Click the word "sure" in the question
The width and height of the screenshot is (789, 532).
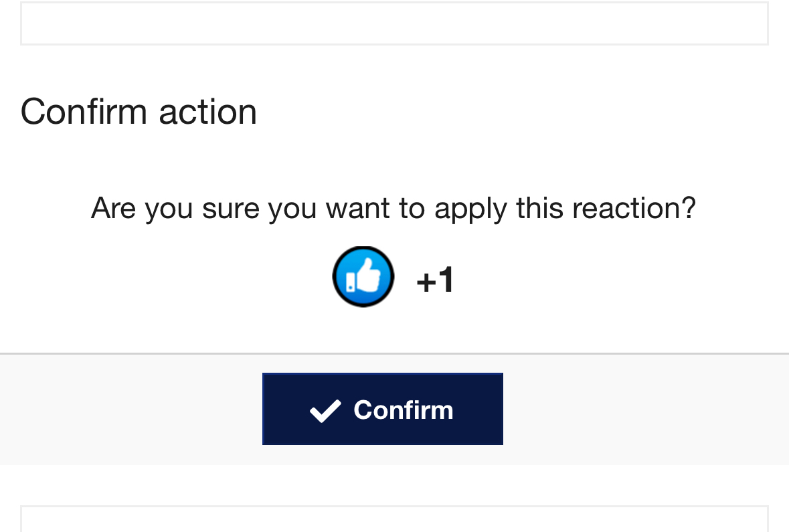click(230, 208)
